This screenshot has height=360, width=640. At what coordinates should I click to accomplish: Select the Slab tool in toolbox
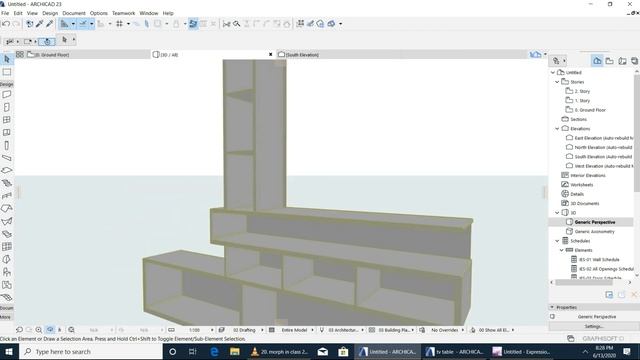[7, 171]
